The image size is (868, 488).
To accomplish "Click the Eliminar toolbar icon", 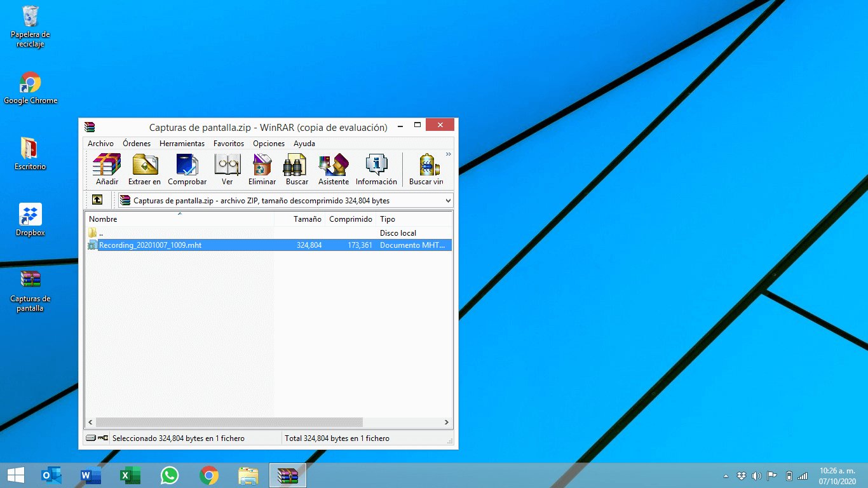I will point(262,170).
